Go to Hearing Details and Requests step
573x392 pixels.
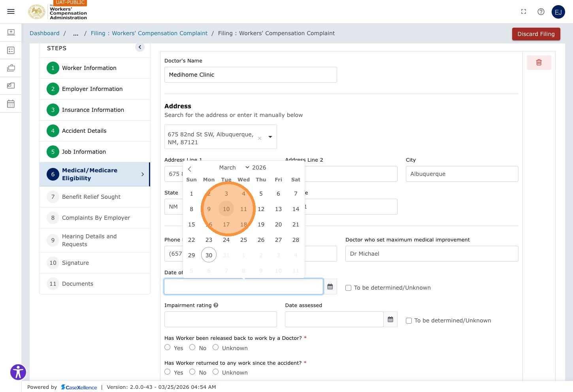95,240
